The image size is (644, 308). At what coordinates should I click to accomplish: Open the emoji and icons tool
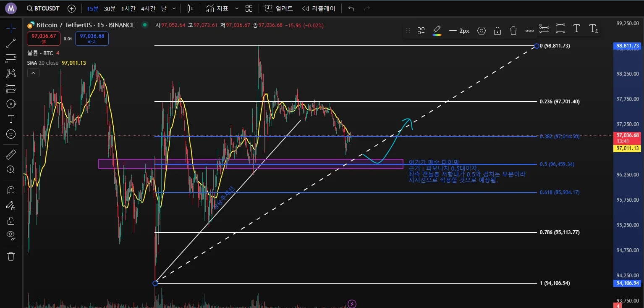coord(11,134)
